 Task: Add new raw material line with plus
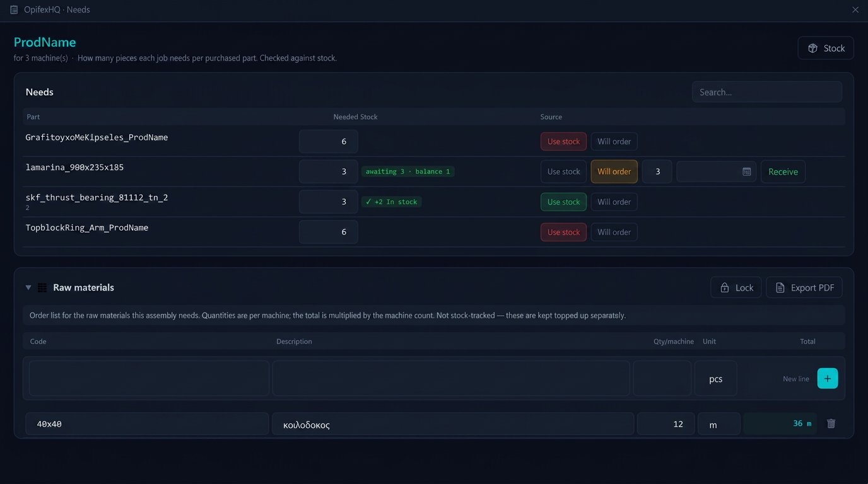(x=828, y=378)
